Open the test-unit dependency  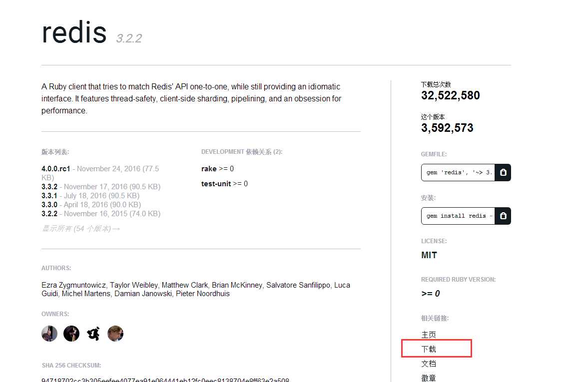(x=216, y=184)
